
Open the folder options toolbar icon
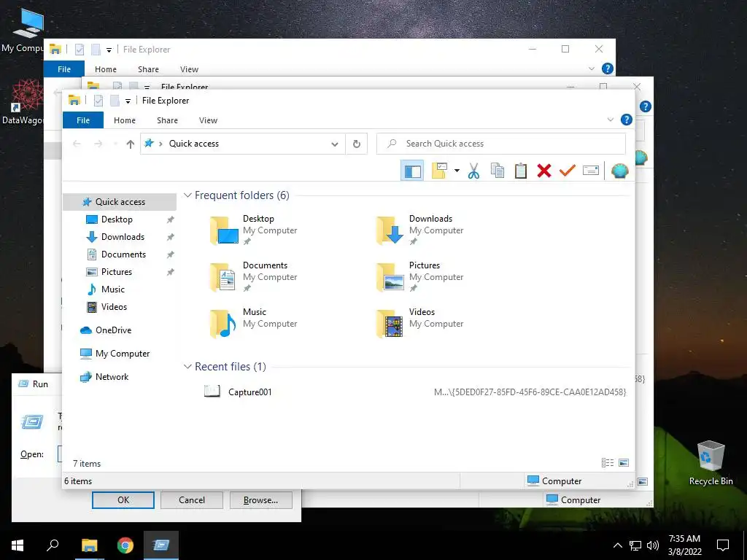(439, 171)
